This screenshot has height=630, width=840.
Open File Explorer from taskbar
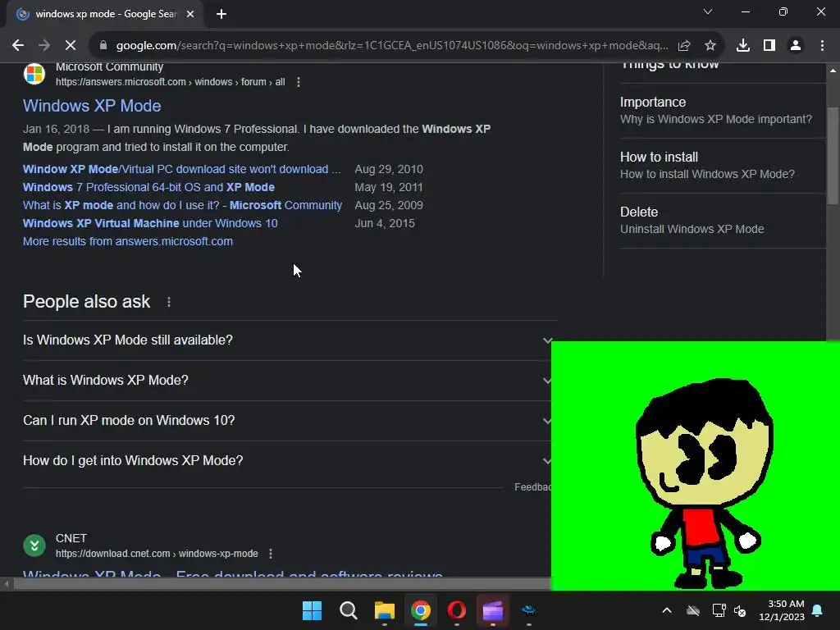tap(385, 610)
